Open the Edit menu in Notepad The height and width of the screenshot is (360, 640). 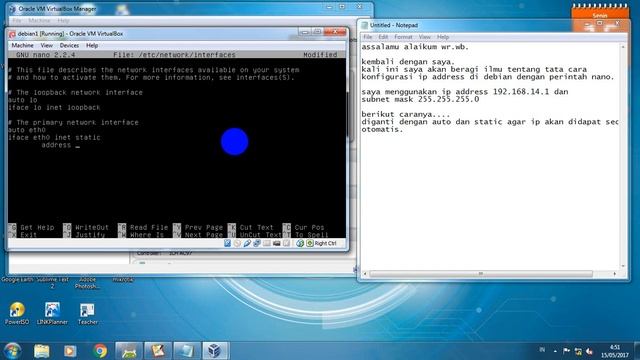point(383,37)
